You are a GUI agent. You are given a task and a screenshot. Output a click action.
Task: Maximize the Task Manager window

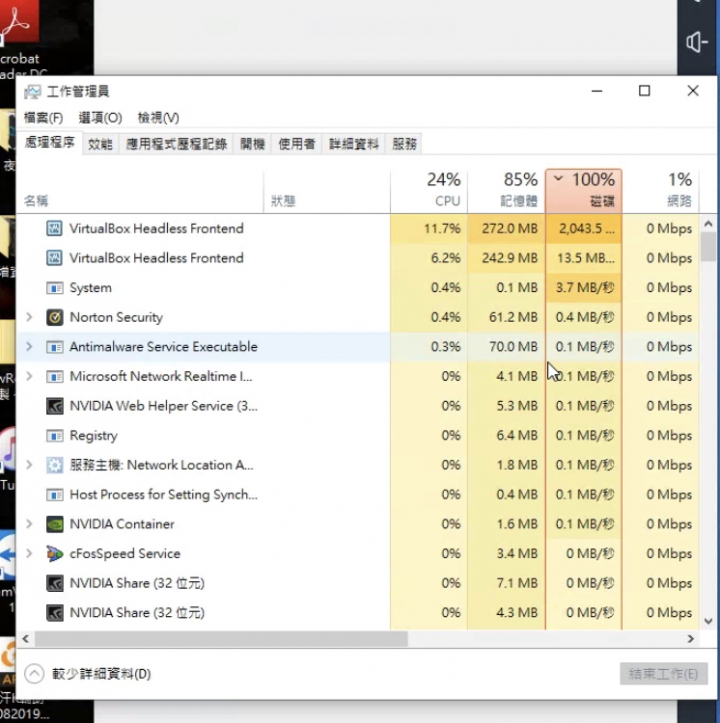(644, 91)
